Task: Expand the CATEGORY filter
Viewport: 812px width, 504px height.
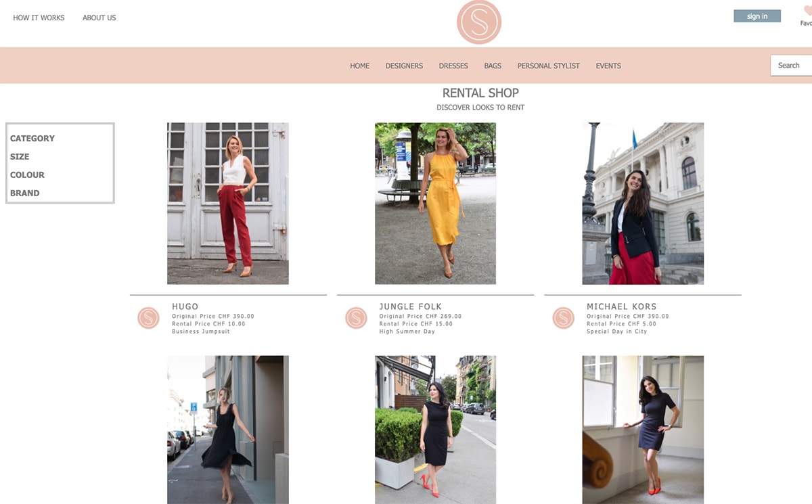Action: tap(32, 138)
